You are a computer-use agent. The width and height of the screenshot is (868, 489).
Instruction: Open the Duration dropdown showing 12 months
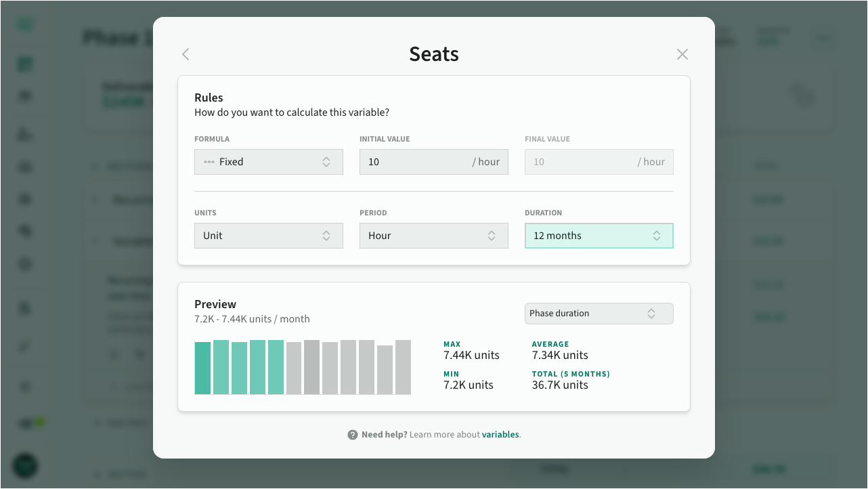599,236
